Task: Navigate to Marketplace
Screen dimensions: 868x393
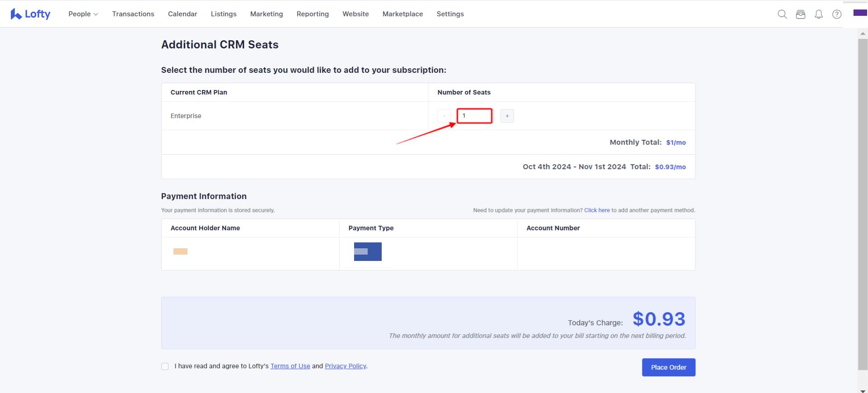Action: [x=403, y=14]
